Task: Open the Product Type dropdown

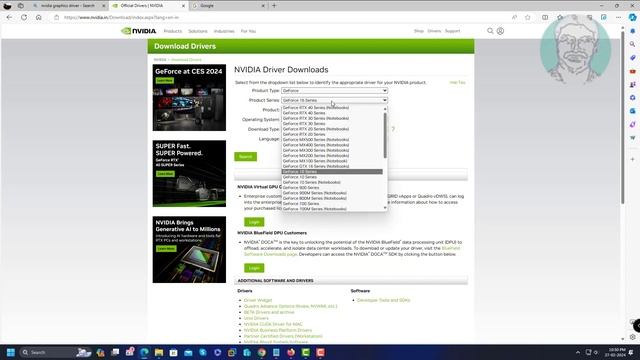Action: pyautogui.click(x=334, y=91)
